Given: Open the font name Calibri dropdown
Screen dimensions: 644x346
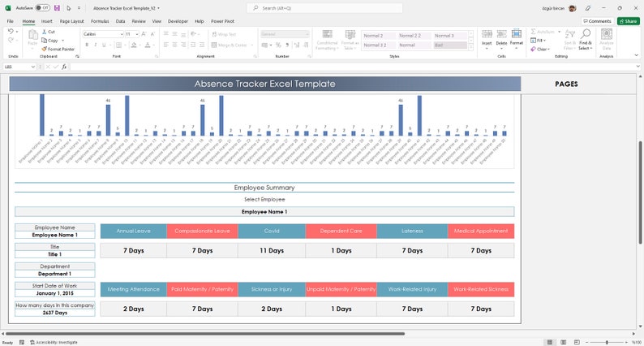Looking at the screenshot, I should (122, 34).
